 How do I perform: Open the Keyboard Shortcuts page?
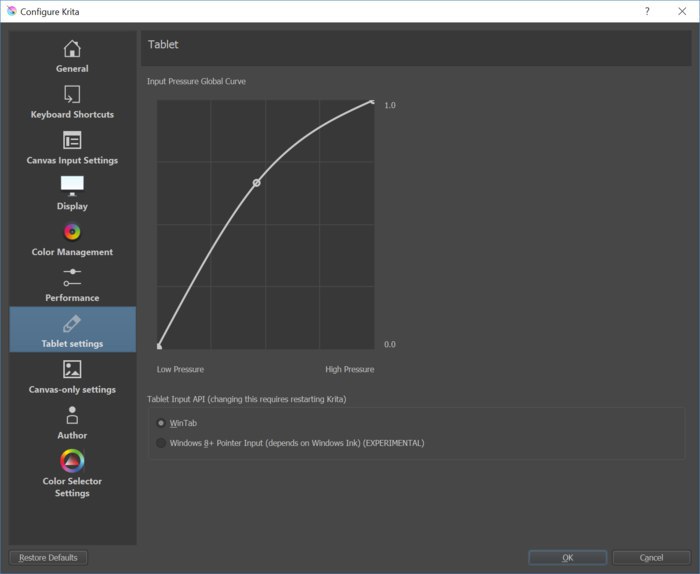[x=72, y=102]
